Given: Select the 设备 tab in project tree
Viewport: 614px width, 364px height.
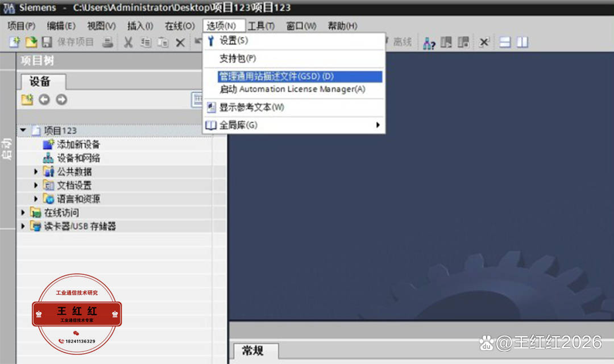Looking at the screenshot, I should click(43, 82).
